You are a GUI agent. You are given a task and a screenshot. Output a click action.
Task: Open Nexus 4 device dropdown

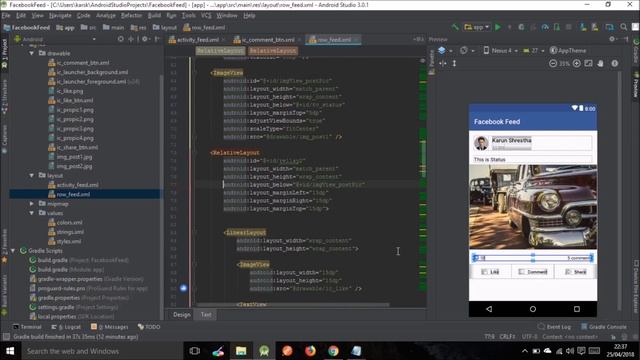500,51
